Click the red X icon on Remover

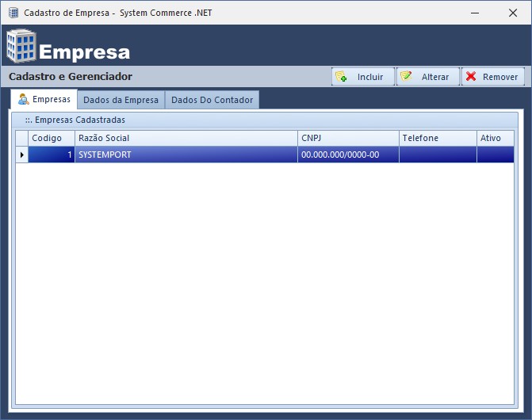471,76
